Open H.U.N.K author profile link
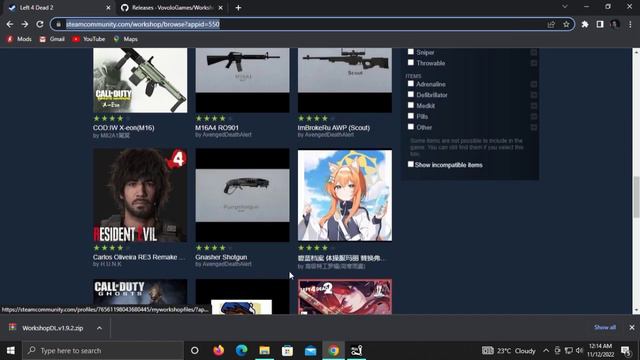This screenshot has height=360, width=640. [110, 264]
